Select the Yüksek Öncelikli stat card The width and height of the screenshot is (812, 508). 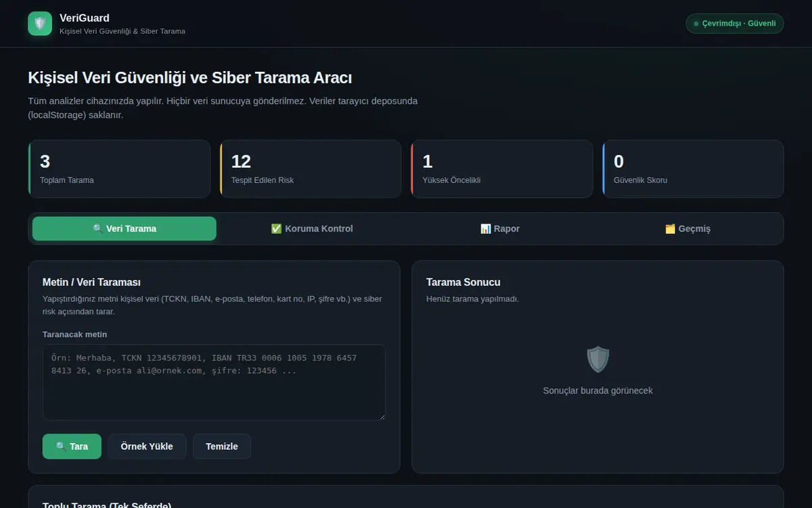501,169
